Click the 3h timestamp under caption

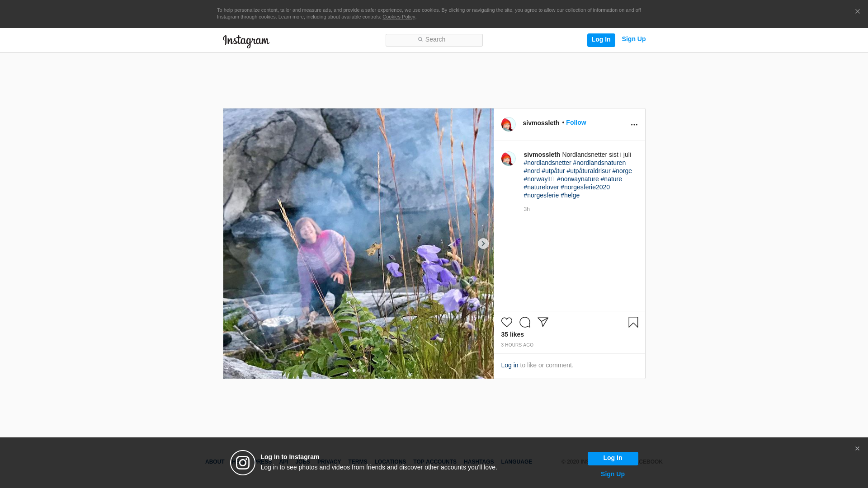click(x=526, y=209)
